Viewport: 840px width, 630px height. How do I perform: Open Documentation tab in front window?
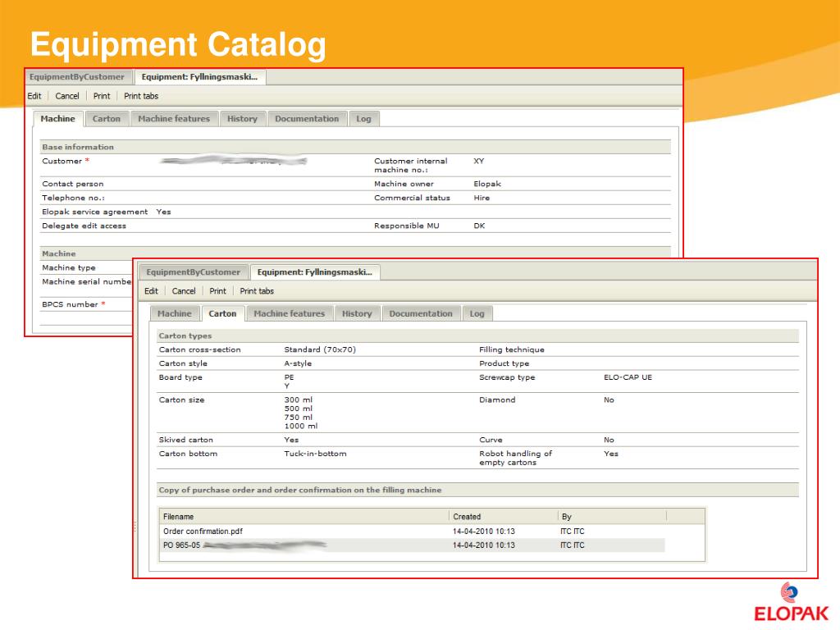[x=421, y=314]
